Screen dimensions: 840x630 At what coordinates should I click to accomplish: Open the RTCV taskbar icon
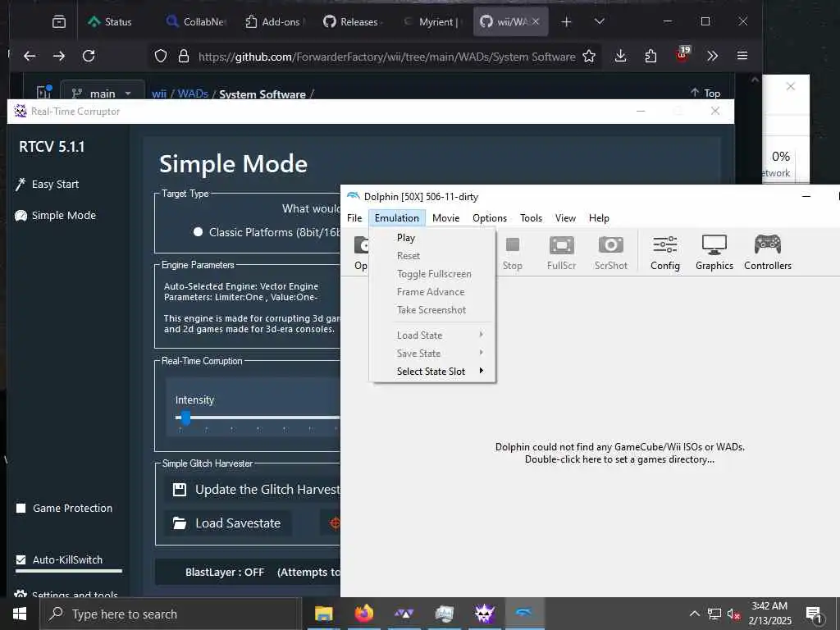484,614
